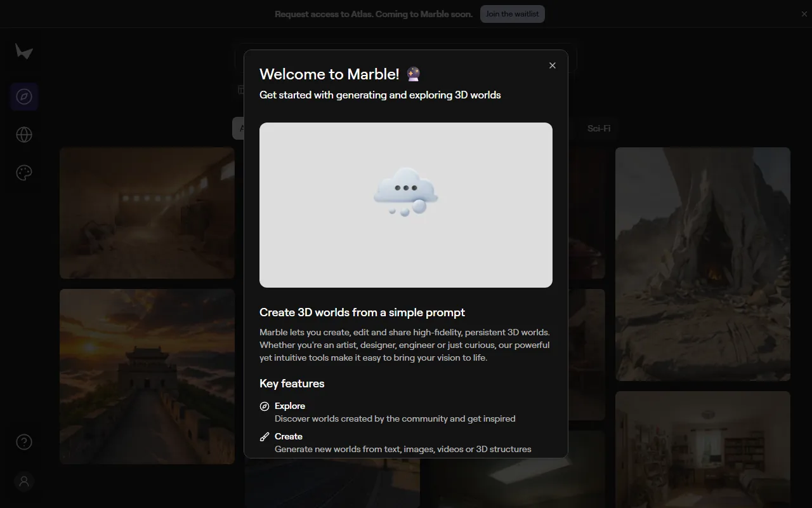Open the palette icon in sidebar
The height and width of the screenshot is (508, 812).
[24, 173]
